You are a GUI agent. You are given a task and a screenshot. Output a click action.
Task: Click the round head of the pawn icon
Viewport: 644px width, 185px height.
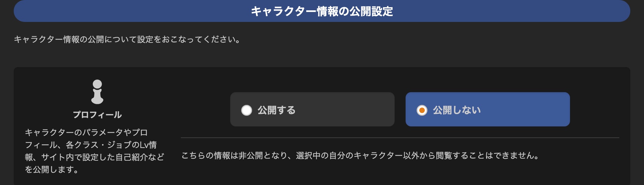coord(97,84)
